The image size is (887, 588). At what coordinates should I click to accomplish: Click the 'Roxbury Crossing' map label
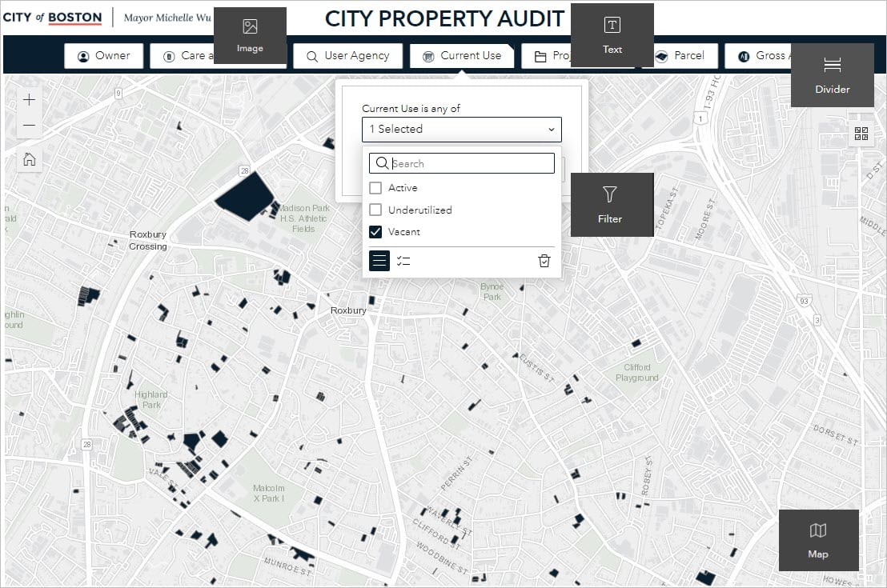pyautogui.click(x=147, y=240)
